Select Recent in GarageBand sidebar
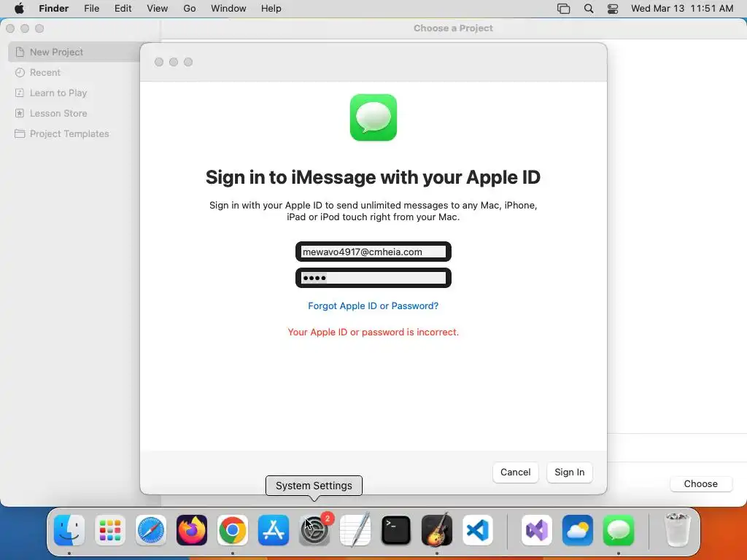 tap(44, 72)
